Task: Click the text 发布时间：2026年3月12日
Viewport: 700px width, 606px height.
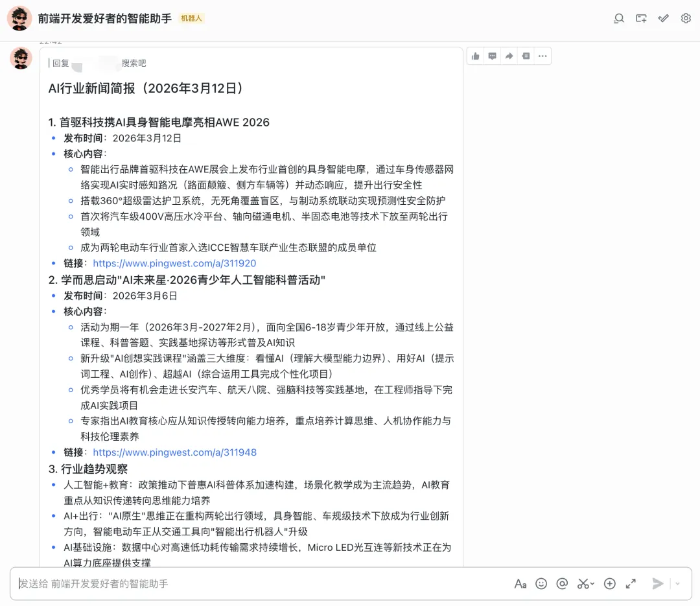Action: (x=122, y=139)
